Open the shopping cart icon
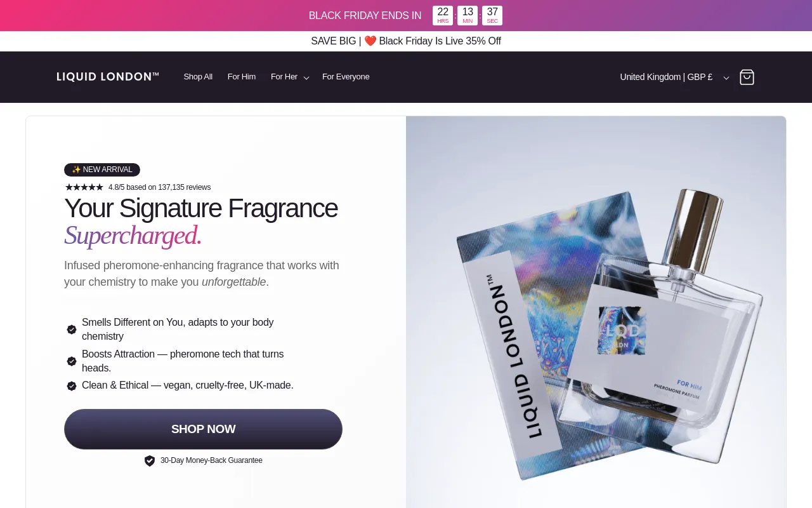This screenshot has width=812, height=508. [x=747, y=77]
